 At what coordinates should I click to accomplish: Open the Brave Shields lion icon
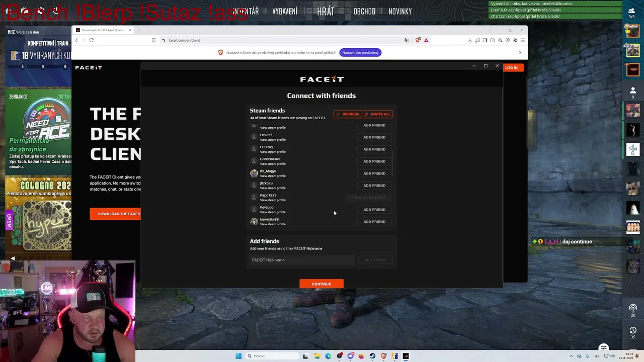418,40
